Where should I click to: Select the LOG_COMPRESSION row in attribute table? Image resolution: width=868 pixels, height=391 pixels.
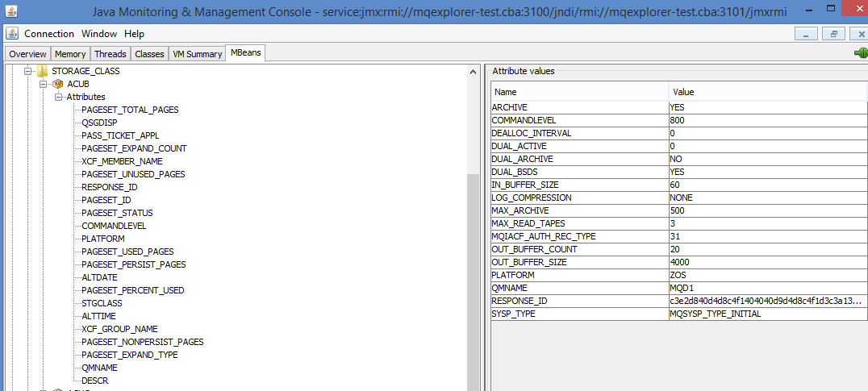coord(578,198)
